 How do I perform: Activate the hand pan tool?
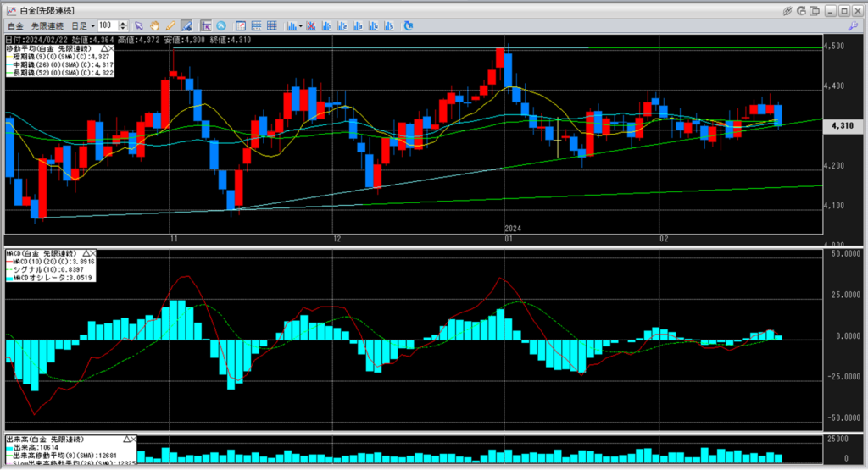click(x=155, y=26)
